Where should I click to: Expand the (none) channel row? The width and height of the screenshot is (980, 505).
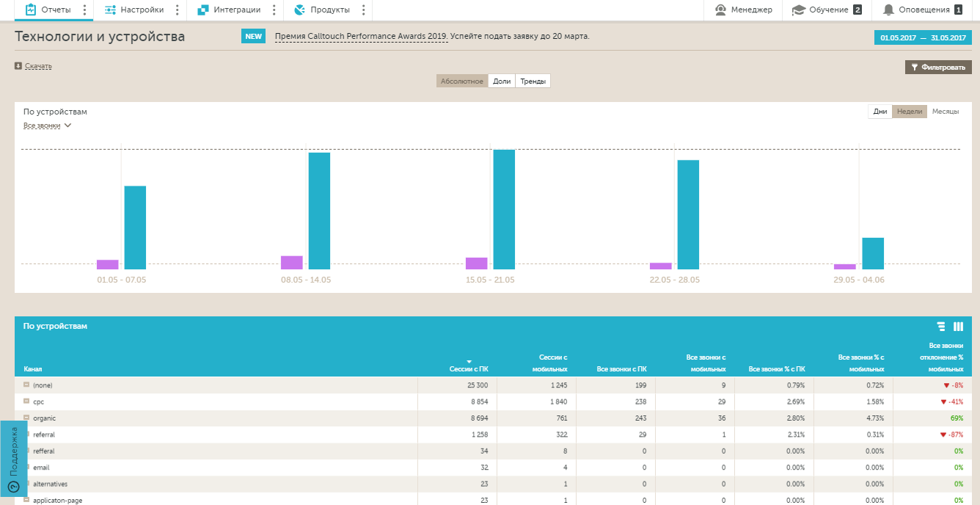(x=26, y=385)
